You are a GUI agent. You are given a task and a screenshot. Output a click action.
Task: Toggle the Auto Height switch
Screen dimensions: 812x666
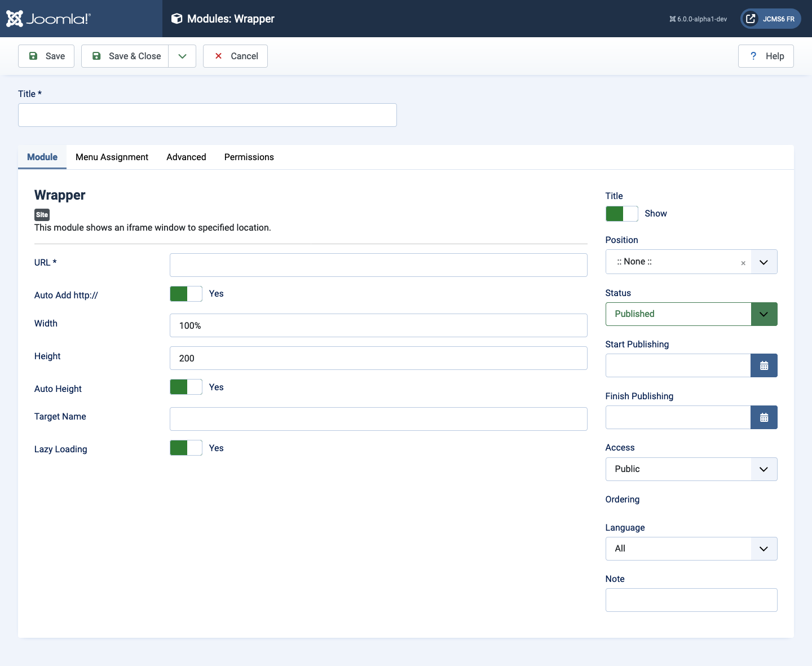tap(186, 387)
